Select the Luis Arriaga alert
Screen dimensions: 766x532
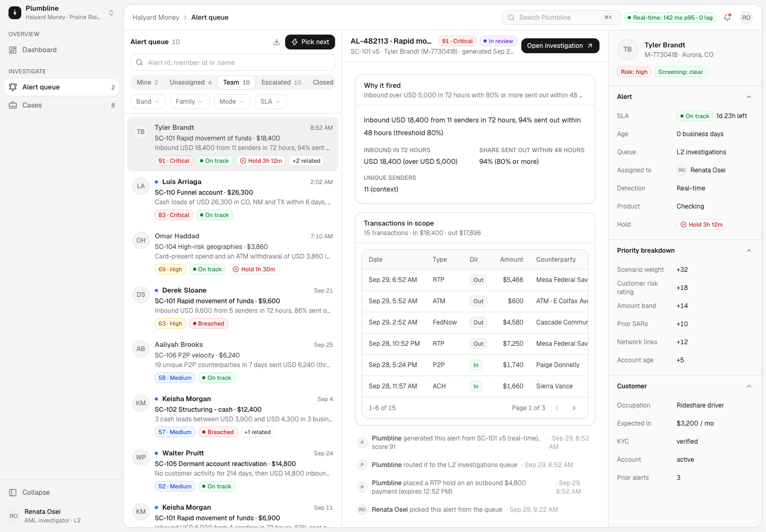click(x=233, y=198)
